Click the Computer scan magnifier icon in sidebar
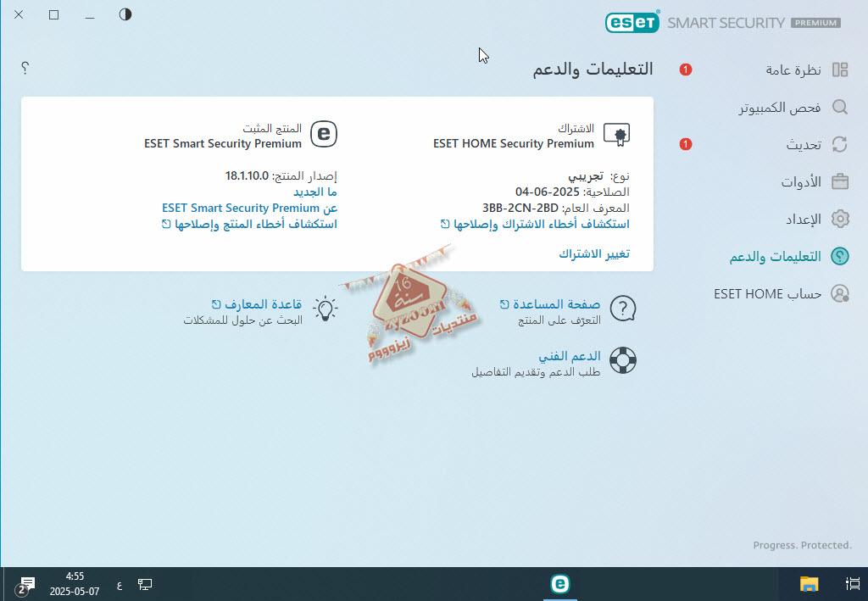Image resolution: width=868 pixels, height=601 pixels. click(840, 107)
